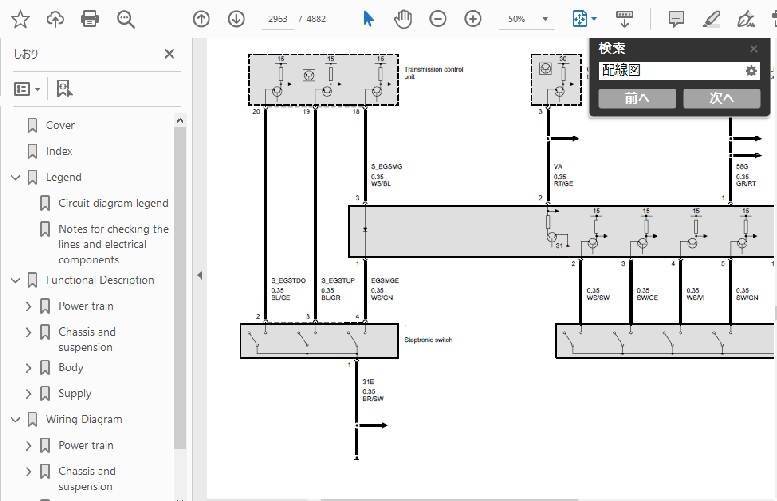Click the 前へ previous result button
777x501 pixels.
pos(637,98)
